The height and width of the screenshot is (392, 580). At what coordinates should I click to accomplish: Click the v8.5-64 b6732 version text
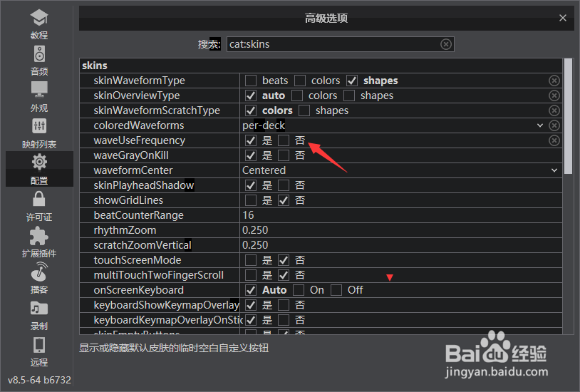[x=39, y=380]
